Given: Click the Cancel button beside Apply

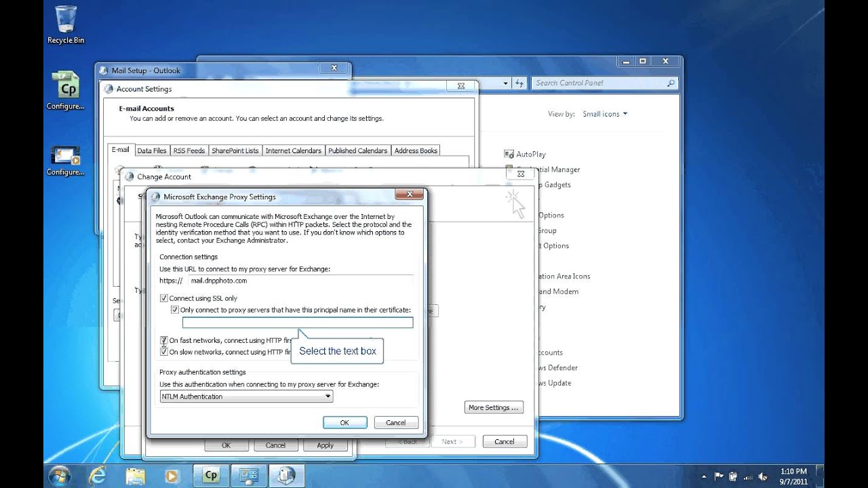Looking at the screenshot, I should [x=275, y=445].
